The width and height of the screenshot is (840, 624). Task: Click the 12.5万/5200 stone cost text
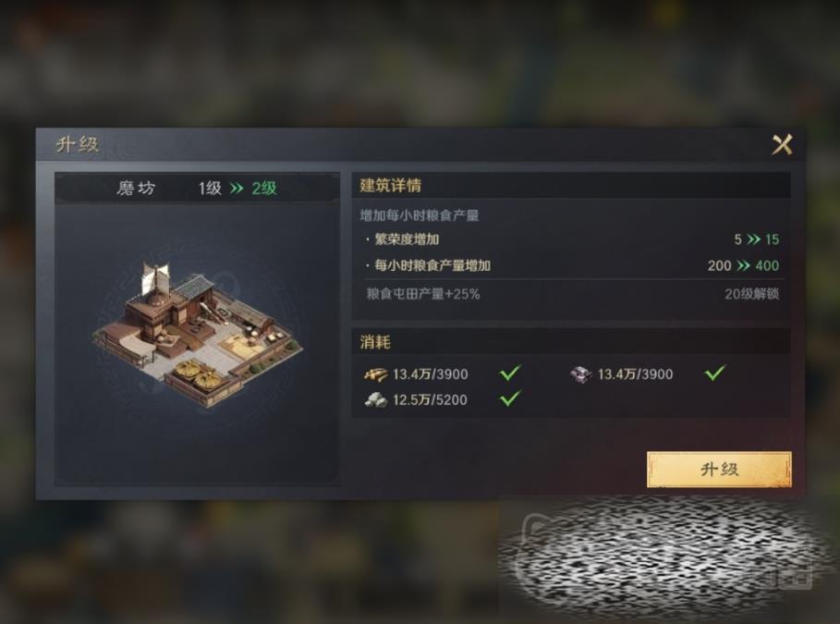coord(430,400)
